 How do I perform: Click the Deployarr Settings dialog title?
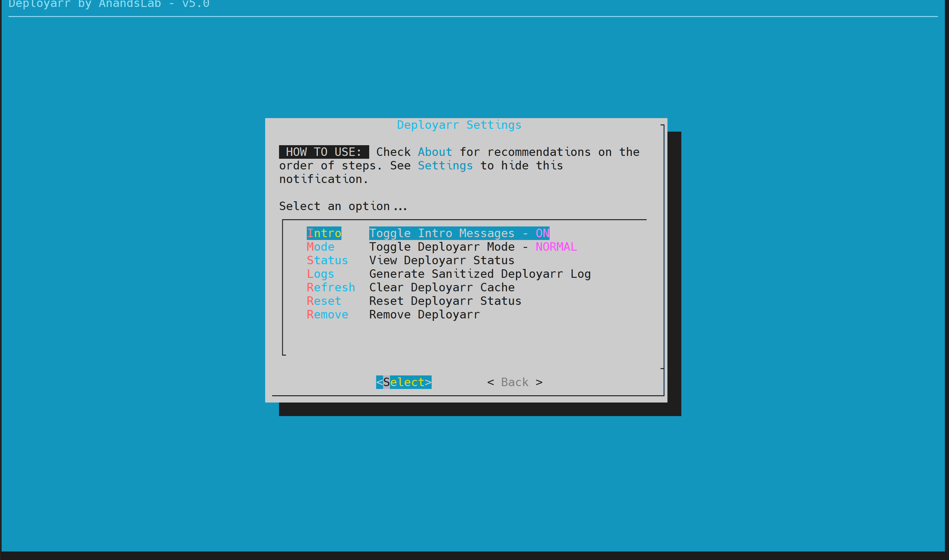[x=459, y=125]
